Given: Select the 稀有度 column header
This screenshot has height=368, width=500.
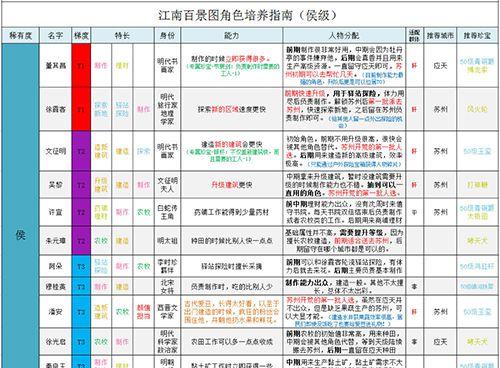Looking at the screenshot, I should tap(21, 36).
